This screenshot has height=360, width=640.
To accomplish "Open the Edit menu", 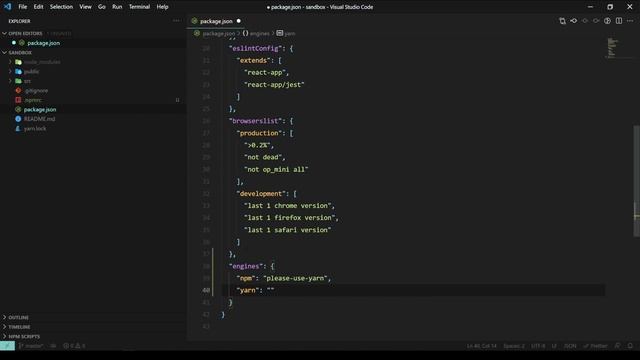I will point(38,7).
